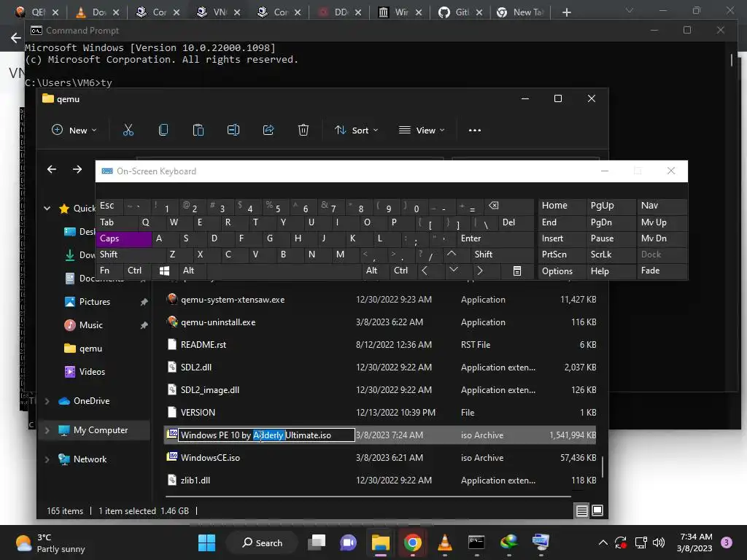
Task: Click the file rename text box
Action: 266,435
